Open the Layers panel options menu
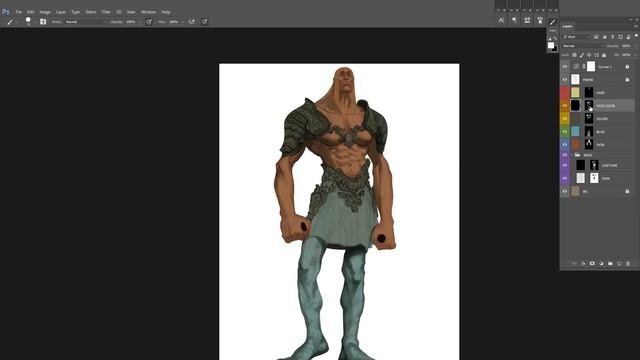Screen dimensions: 640x360 (x=636, y=26)
